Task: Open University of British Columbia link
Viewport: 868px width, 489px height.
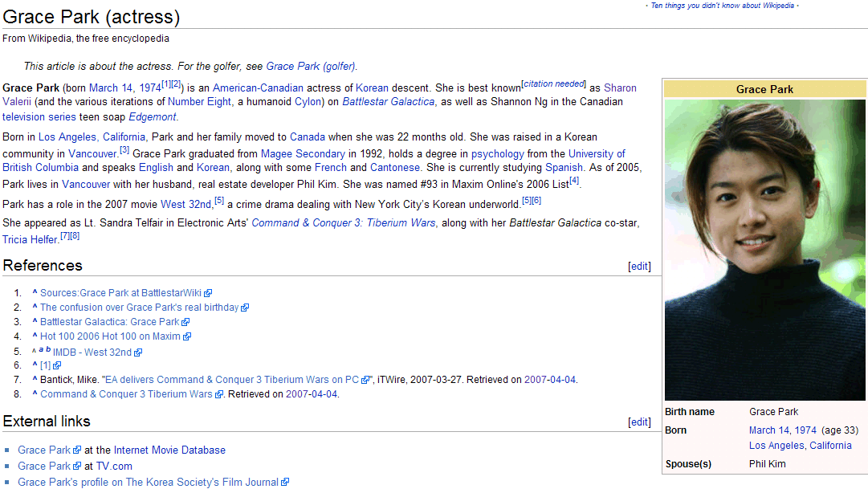Action: coord(597,154)
